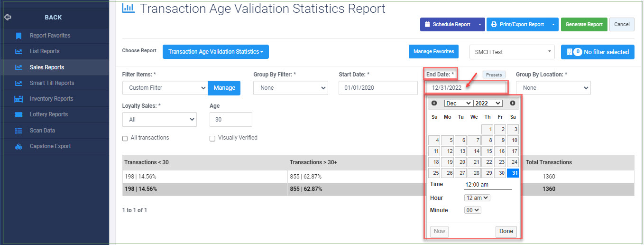Click the Age input field
The width and height of the screenshot is (644, 245).
tap(230, 120)
